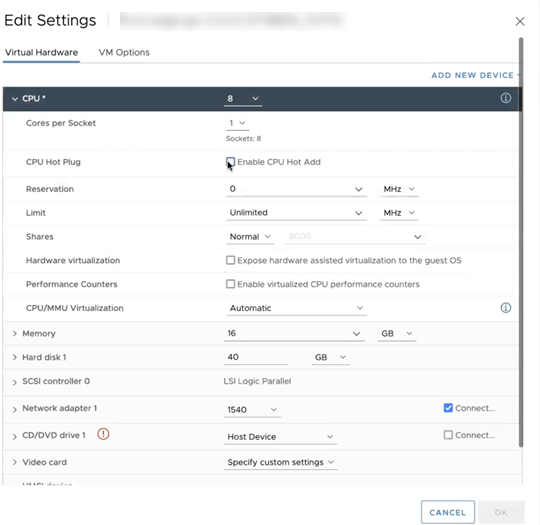
Task: Open the Shares Normal dropdown
Action: [250, 237]
